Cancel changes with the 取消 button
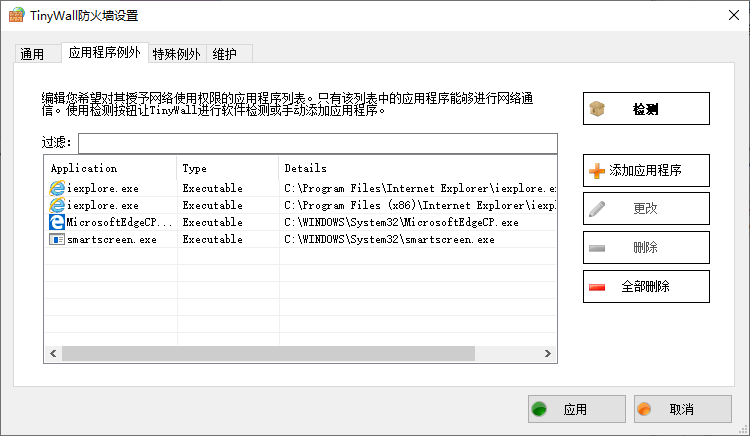The height and width of the screenshot is (436, 750). [683, 409]
